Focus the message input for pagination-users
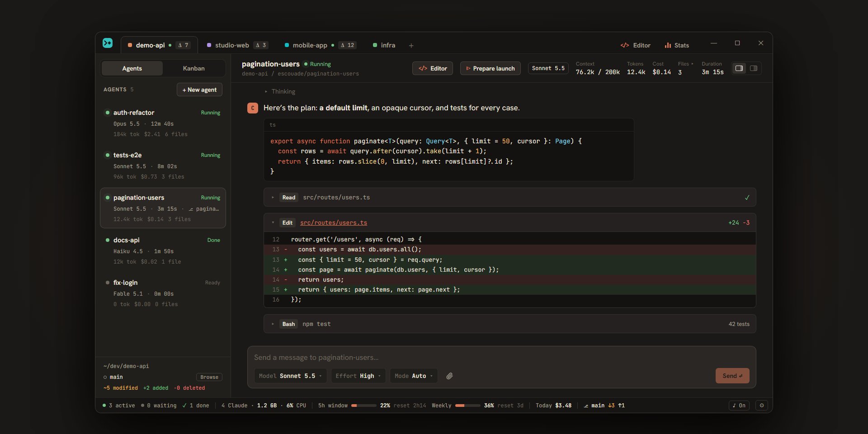This screenshot has width=868, height=434. [501, 358]
